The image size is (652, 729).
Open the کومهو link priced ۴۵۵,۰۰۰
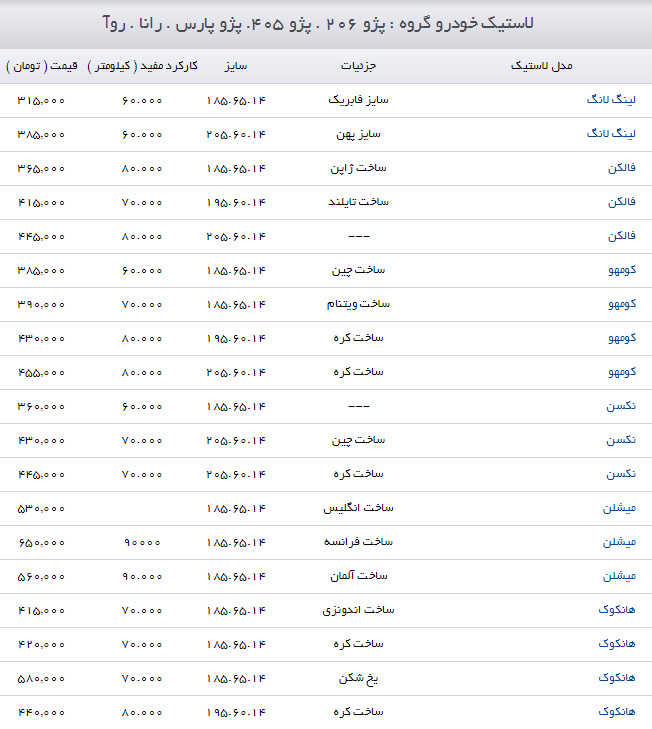click(x=622, y=372)
